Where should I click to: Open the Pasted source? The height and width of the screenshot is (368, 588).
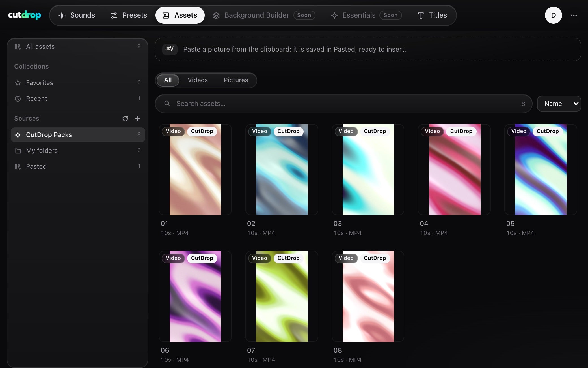click(77, 166)
